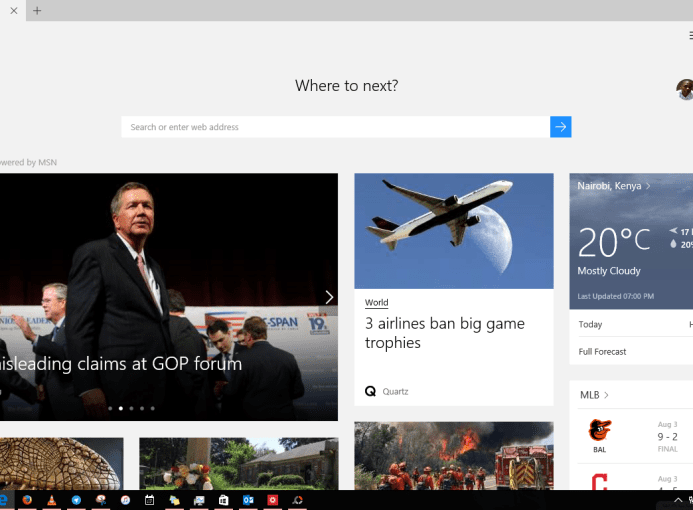Select the fourth carousel dot

(x=142, y=408)
